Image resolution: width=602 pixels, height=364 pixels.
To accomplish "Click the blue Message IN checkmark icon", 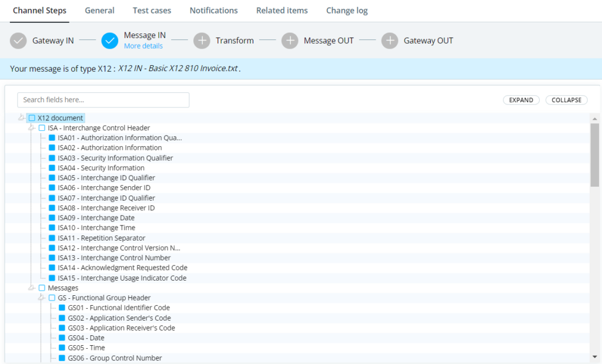I will [110, 41].
